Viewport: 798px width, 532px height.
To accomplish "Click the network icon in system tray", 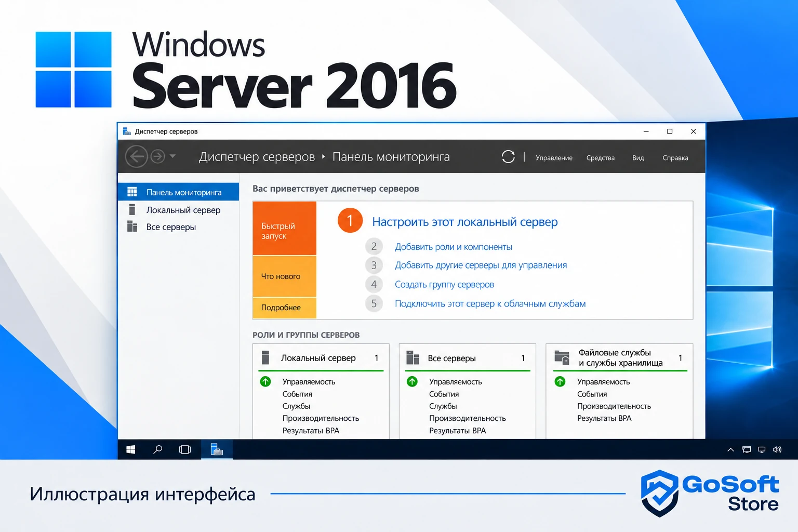I will coord(747,450).
